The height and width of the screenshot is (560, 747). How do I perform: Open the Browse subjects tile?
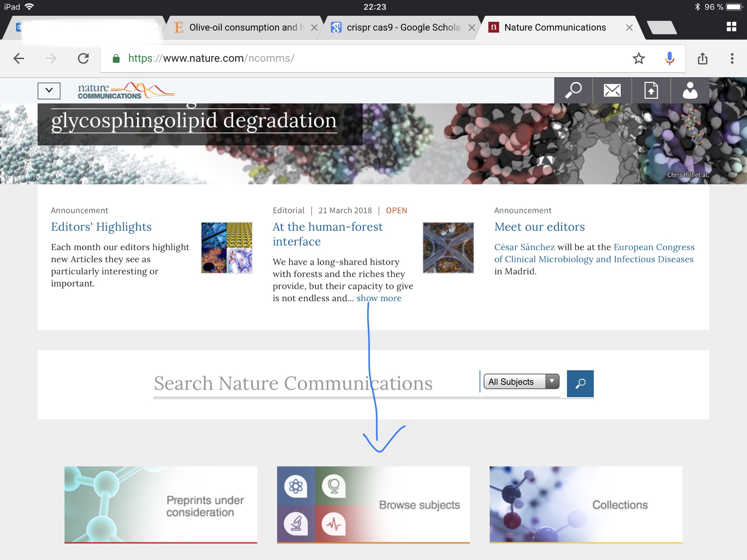[373, 505]
